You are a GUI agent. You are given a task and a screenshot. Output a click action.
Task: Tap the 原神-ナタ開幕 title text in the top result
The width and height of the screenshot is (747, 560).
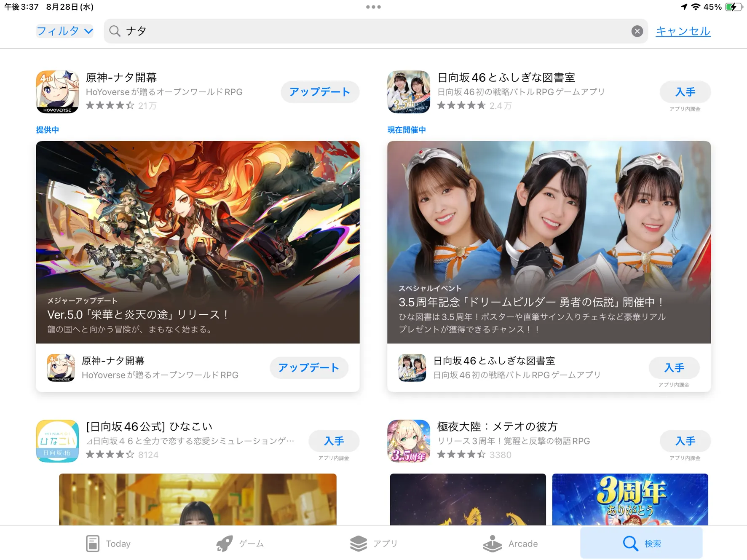[121, 78]
